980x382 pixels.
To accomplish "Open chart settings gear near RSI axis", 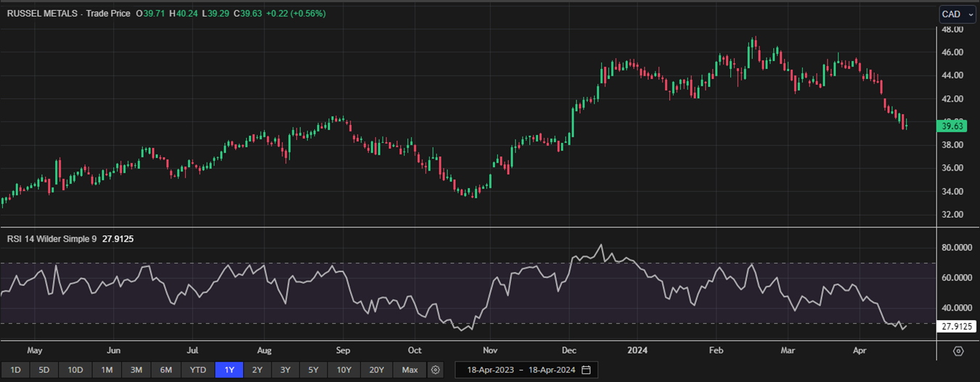I will tap(958, 351).
